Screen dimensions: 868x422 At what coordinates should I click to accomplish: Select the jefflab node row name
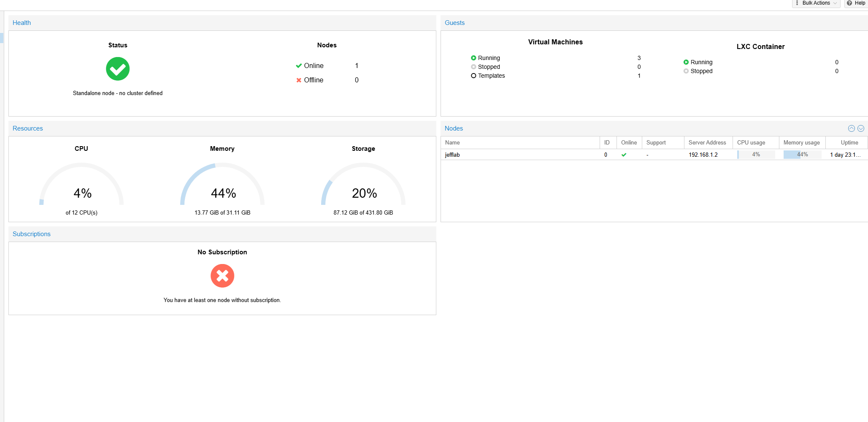tap(452, 155)
